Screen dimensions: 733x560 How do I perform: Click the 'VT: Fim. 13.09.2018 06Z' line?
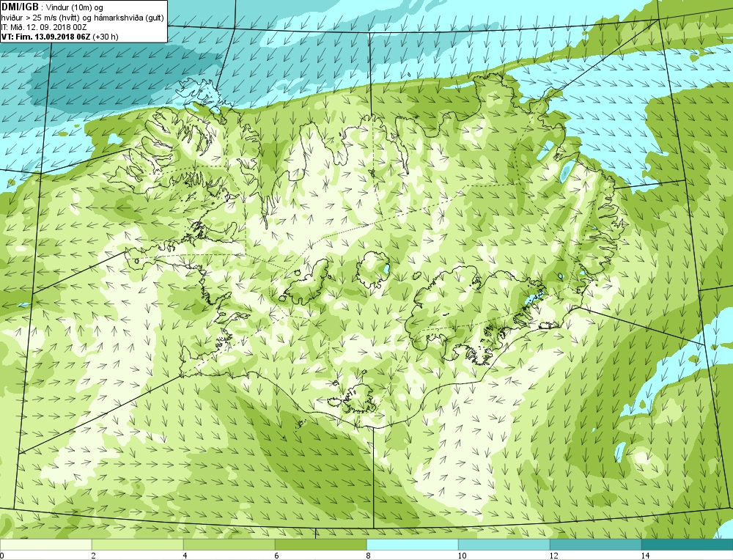46,37
